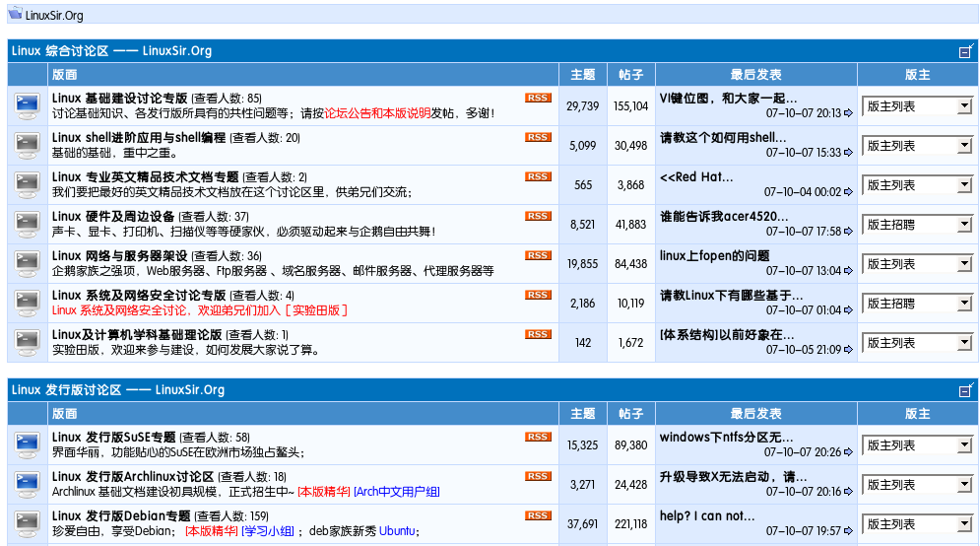The image size is (980, 546).
Task: Open 版主列表 dropdown for 发行版Archlinux讨论区
Action: click(x=918, y=485)
